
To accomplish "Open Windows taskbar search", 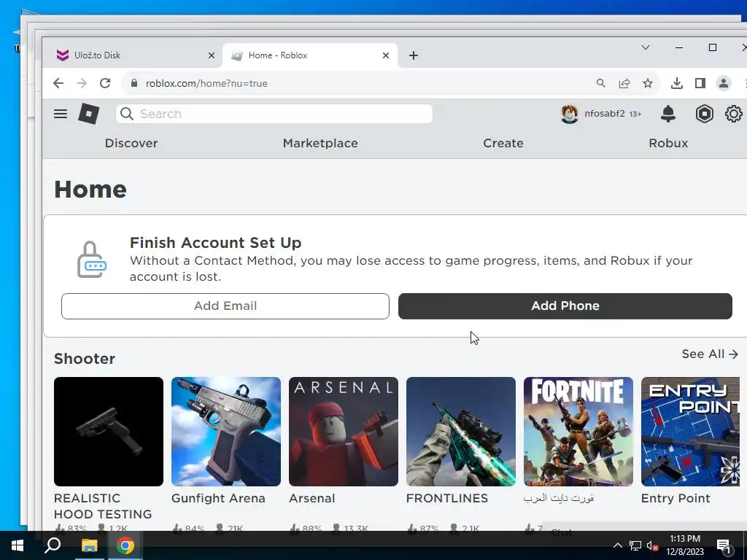I will click(x=53, y=545).
